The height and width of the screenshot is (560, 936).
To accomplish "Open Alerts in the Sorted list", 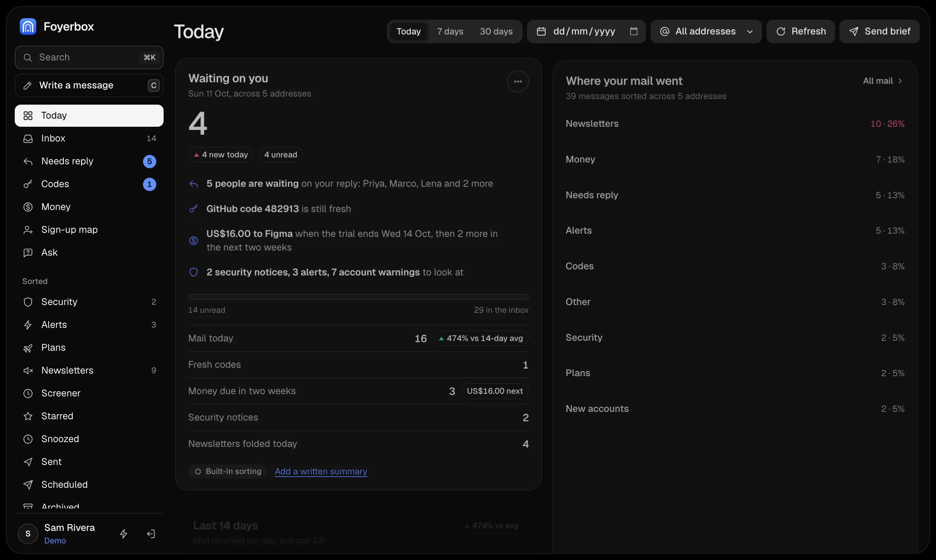I will click(x=89, y=325).
